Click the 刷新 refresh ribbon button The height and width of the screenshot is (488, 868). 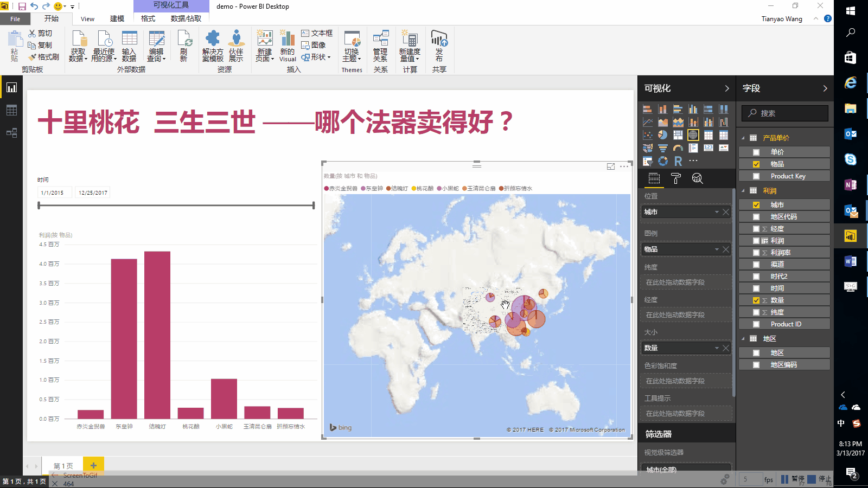pyautogui.click(x=184, y=47)
